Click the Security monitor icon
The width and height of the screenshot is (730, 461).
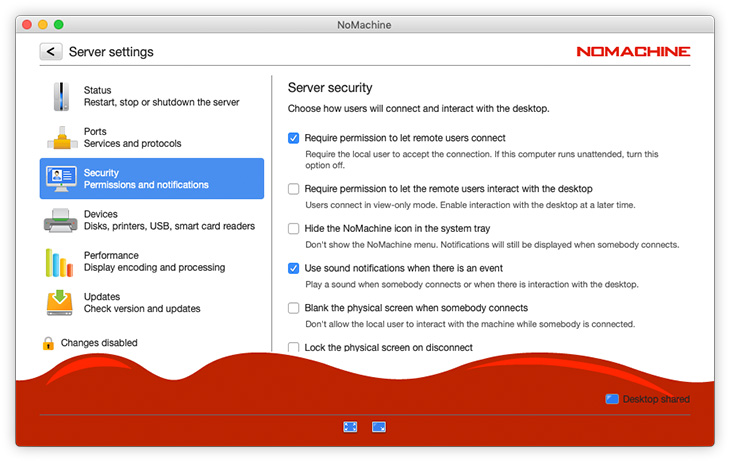(x=62, y=179)
